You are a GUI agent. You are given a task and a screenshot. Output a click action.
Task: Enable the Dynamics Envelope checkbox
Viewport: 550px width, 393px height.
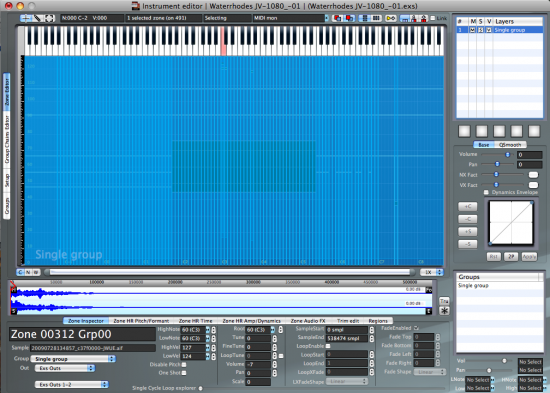(x=486, y=192)
